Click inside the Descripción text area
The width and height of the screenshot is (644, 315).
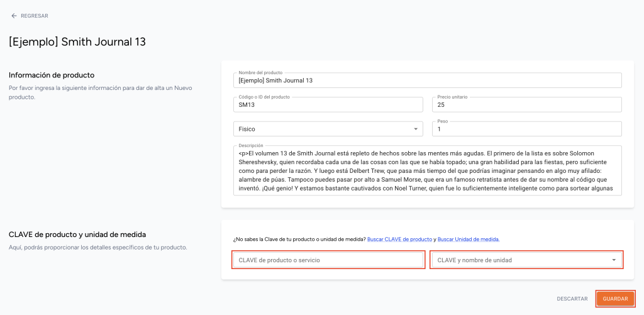point(427,170)
